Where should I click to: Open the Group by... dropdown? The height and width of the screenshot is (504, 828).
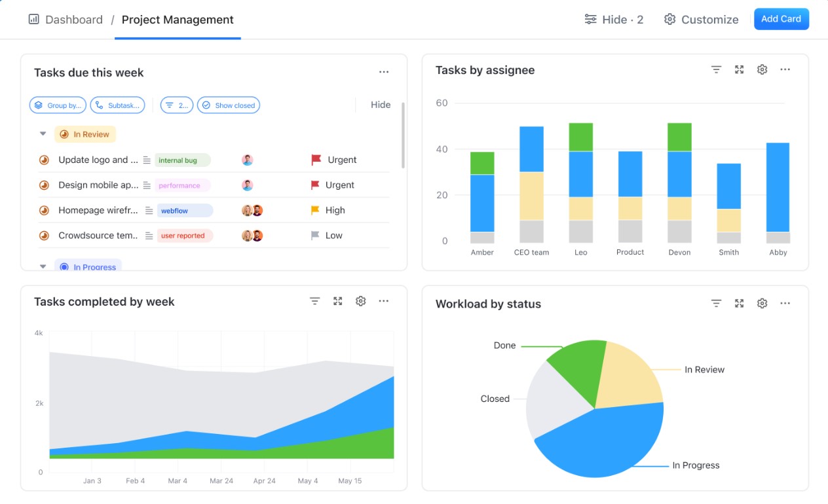(58, 105)
